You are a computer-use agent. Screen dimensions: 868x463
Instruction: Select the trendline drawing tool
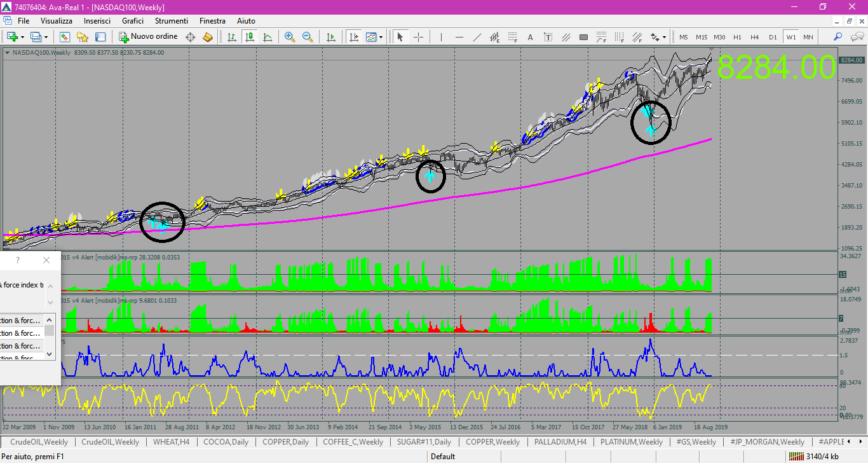[477, 37]
